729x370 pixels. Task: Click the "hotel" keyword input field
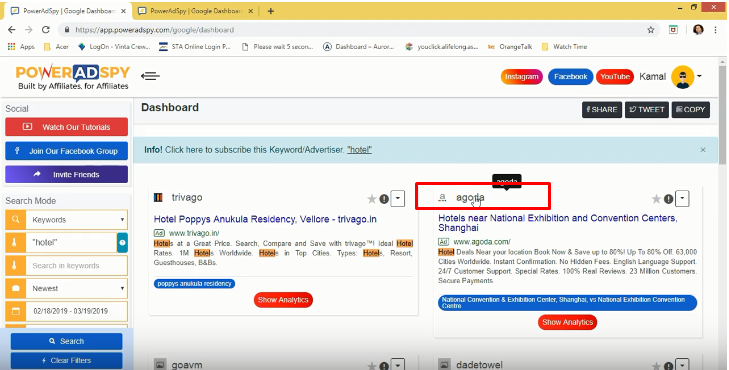click(71, 243)
